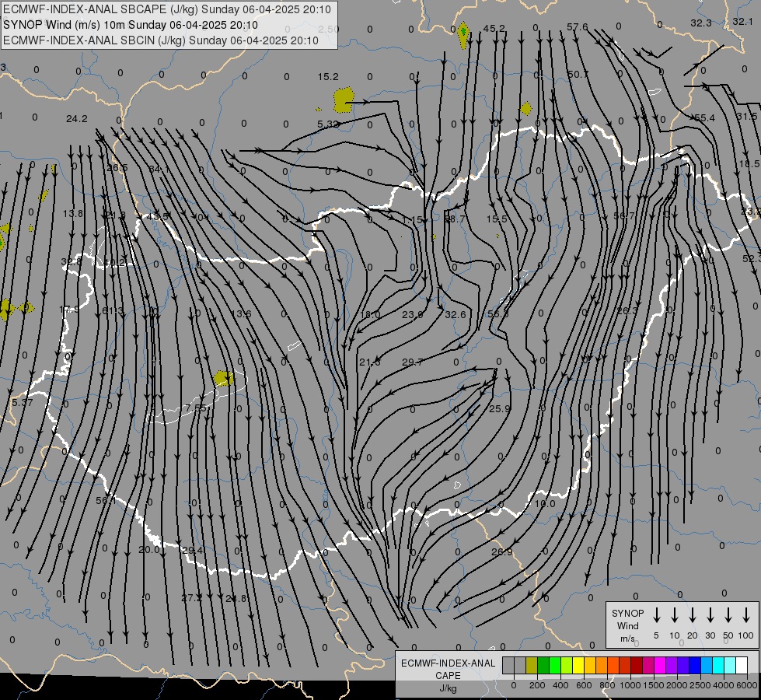Click the SYNOP Wind 10m title line

click(x=130, y=25)
